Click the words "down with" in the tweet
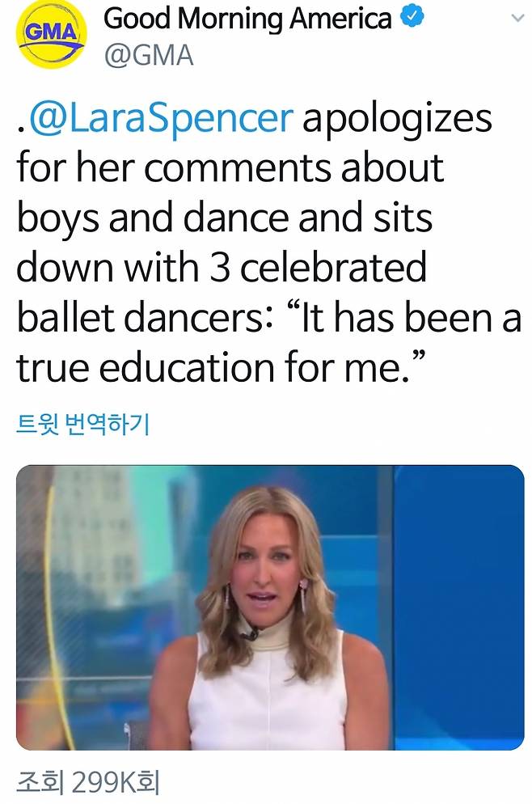The height and width of the screenshot is (804, 532). [x=108, y=268]
